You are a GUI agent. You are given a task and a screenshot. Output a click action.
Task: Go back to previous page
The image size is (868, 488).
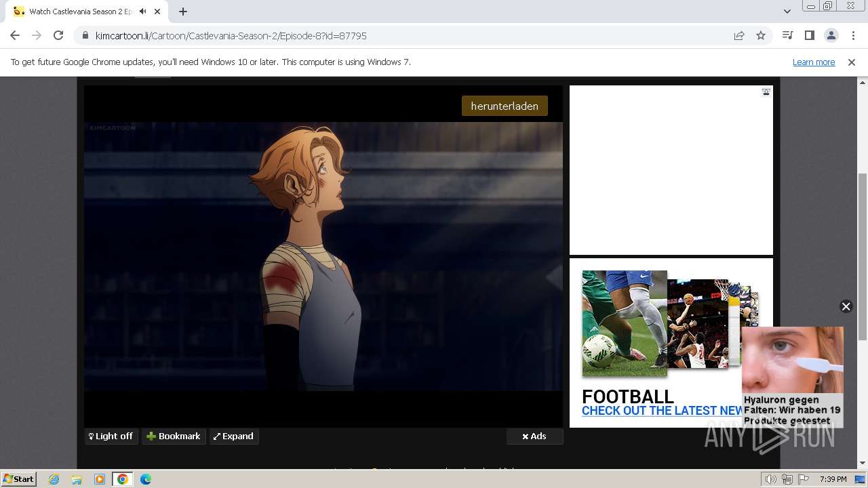(15, 35)
